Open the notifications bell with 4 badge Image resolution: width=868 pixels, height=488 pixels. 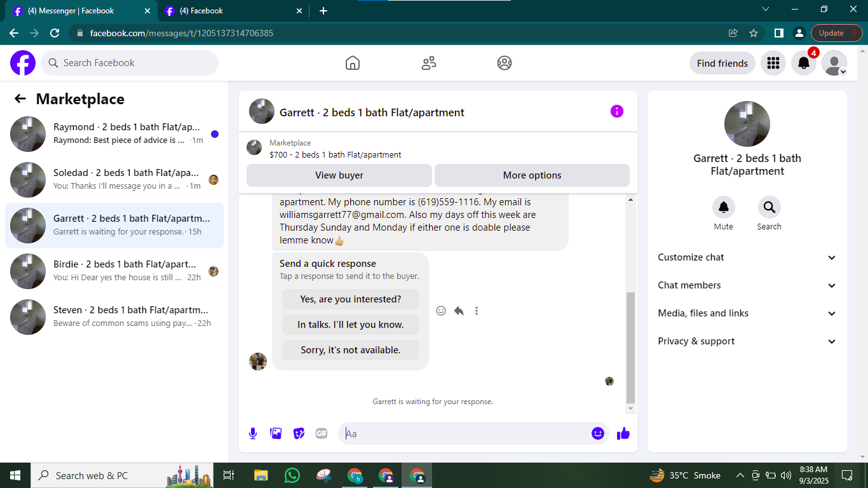coord(804,63)
